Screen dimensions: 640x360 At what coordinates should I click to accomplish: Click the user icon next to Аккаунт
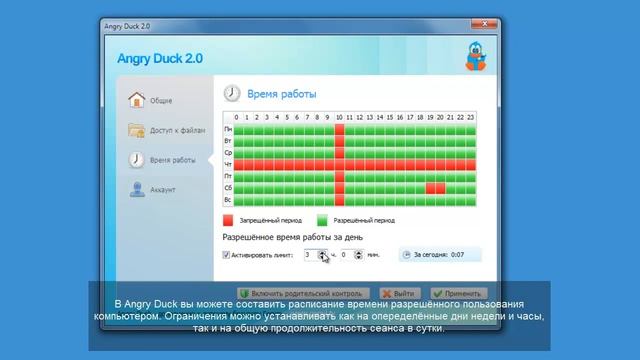(x=137, y=189)
